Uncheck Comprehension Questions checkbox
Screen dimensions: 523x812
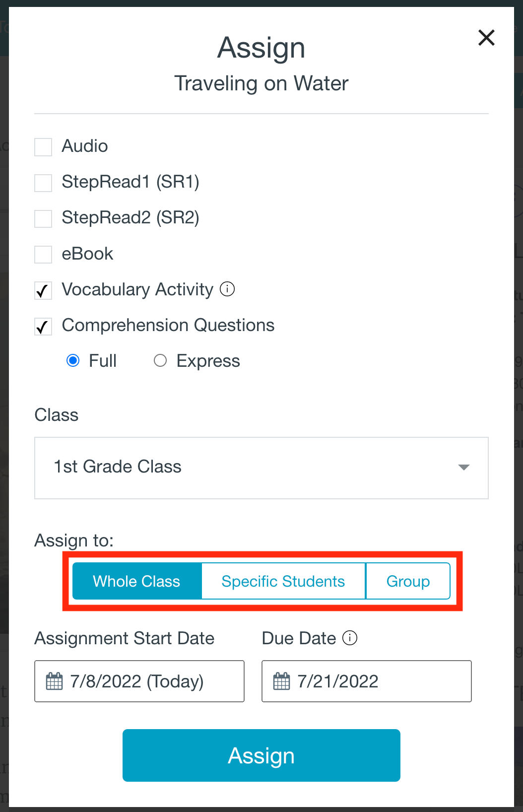(43, 326)
